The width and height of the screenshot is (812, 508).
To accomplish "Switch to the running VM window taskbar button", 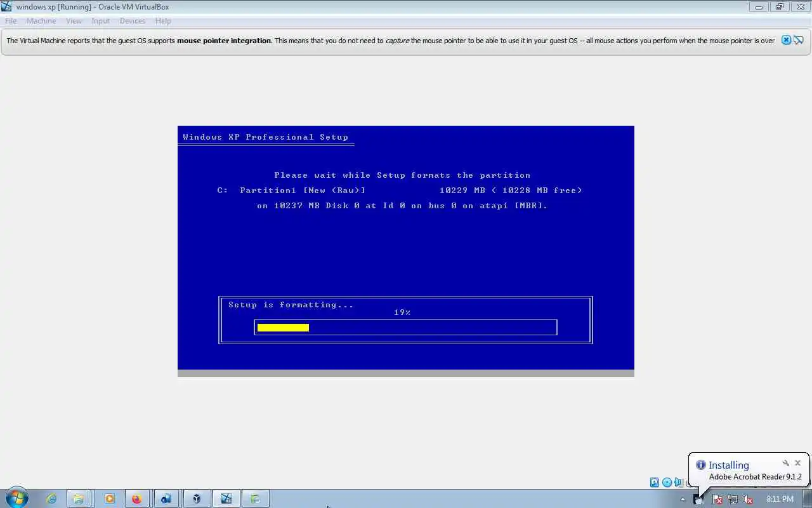I will pyautogui.click(x=226, y=498).
